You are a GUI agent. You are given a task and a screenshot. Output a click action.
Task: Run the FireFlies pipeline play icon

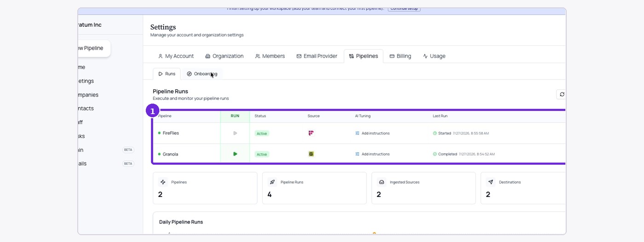point(235,133)
